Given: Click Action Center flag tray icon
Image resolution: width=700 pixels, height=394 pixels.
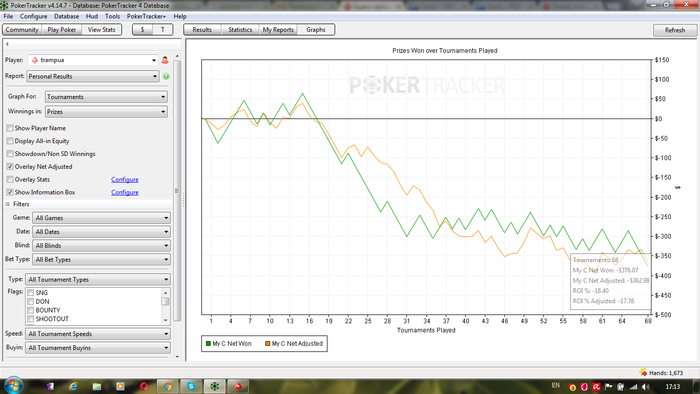Looking at the screenshot, I should [608, 387].
